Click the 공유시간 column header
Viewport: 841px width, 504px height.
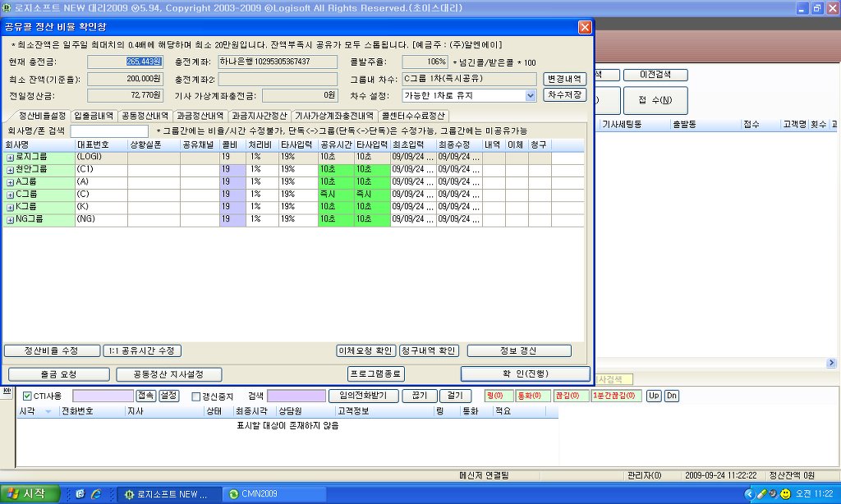pyautogui.click(x=336, y=144)
